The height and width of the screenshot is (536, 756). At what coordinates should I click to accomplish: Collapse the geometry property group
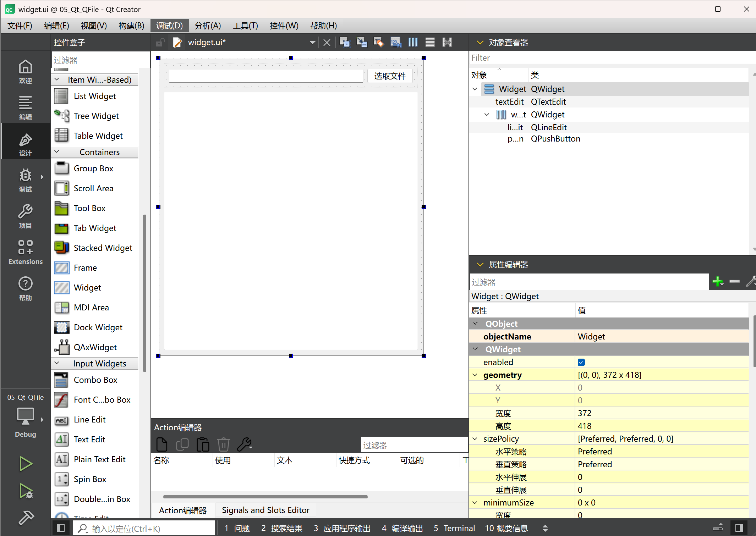pyautogui.click(x=475, y=375)
